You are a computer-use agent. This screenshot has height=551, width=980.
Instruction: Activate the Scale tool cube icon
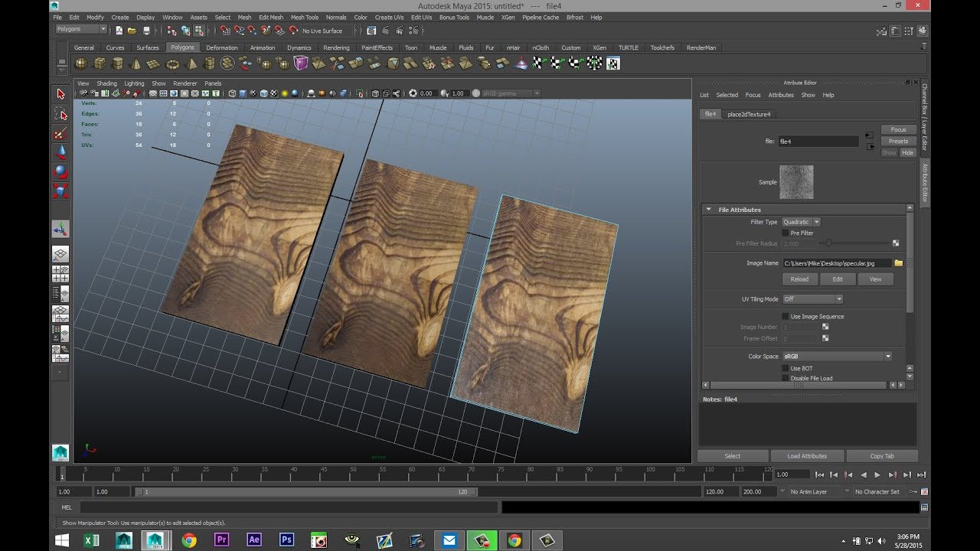60,191
